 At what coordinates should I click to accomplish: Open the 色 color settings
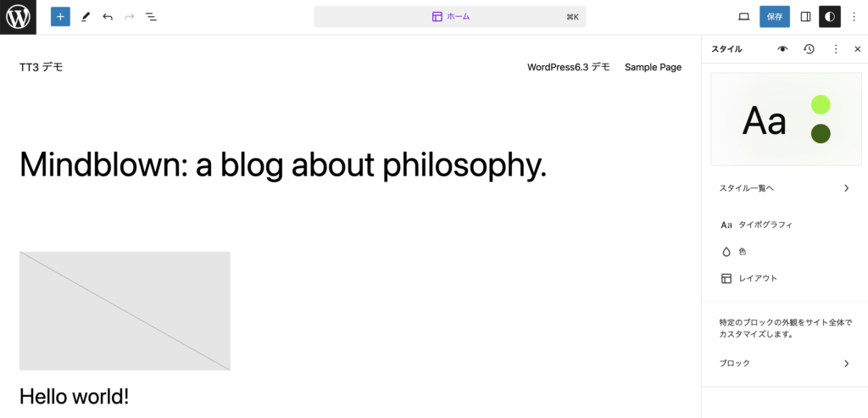click(x=742, y=252)
